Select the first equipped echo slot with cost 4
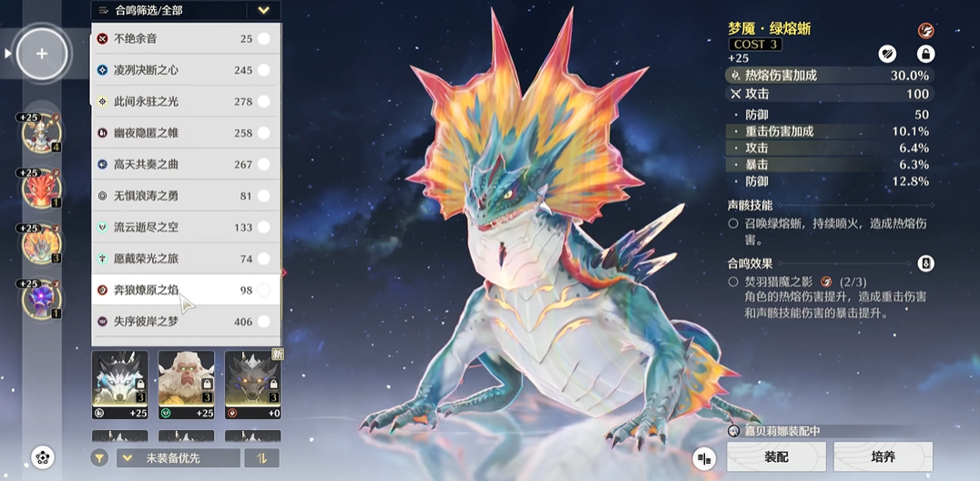Screen dimensions: 980x481 (x=42, y=133)
